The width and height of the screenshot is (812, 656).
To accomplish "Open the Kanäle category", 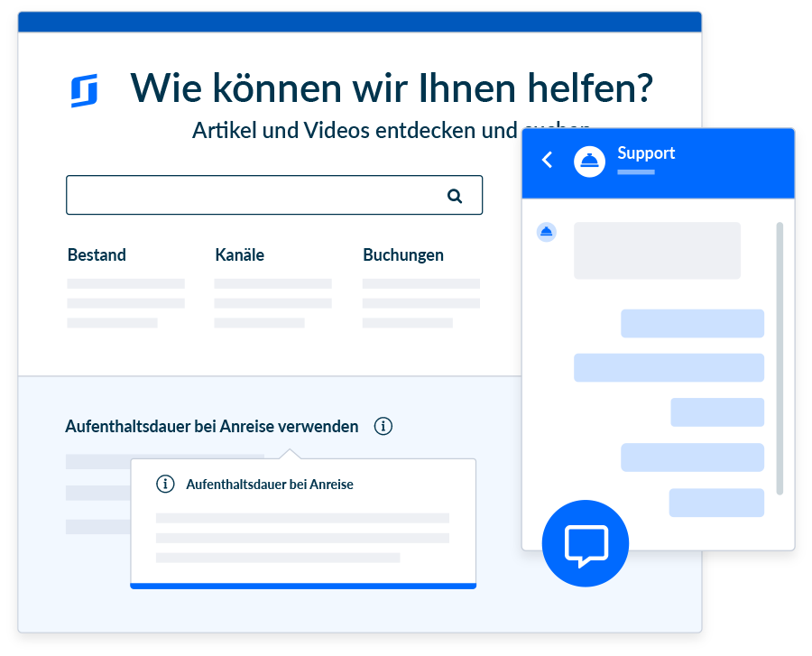I will coord(239,255).
